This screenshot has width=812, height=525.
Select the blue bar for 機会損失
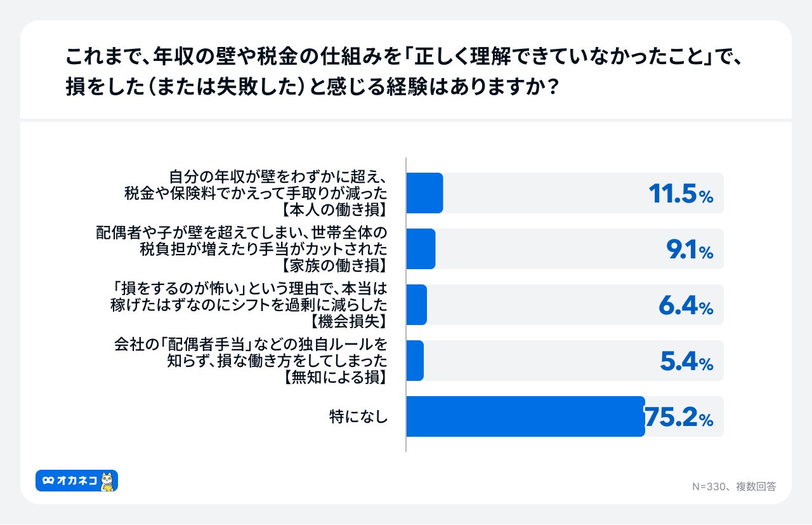coord(416,305)
